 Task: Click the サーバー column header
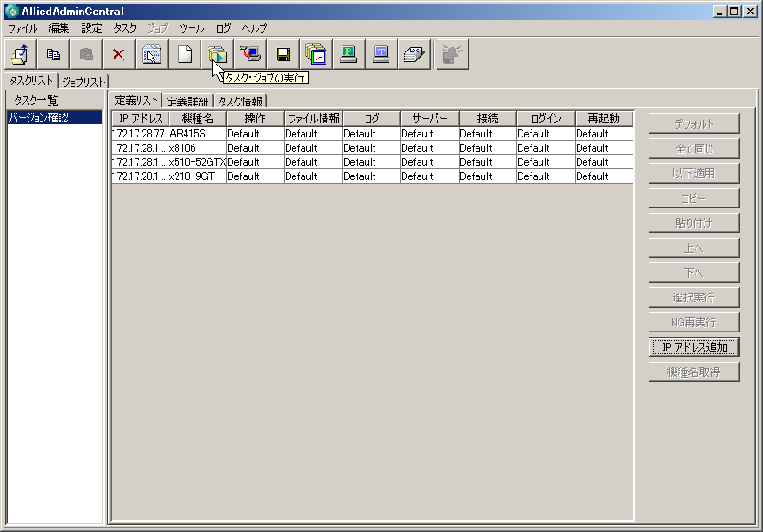point(429,119)
